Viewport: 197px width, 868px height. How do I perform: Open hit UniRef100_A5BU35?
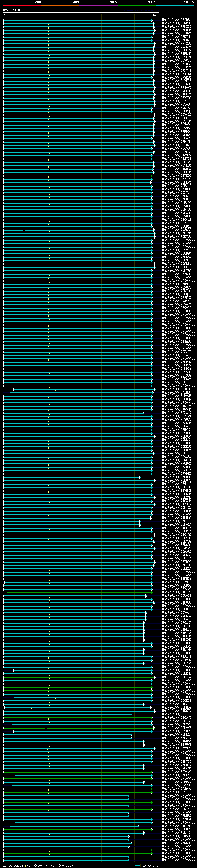(x=177, y=30)
